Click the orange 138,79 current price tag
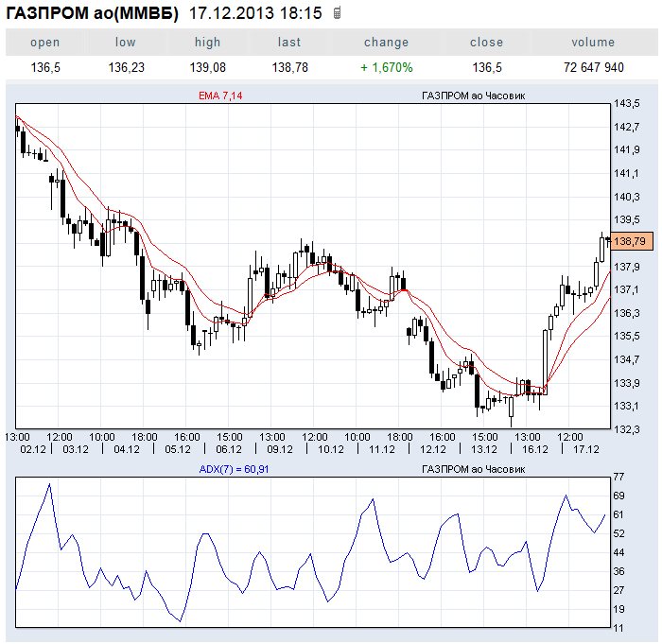The height and width of the screenshot is (644, 662). coord(629,242)
